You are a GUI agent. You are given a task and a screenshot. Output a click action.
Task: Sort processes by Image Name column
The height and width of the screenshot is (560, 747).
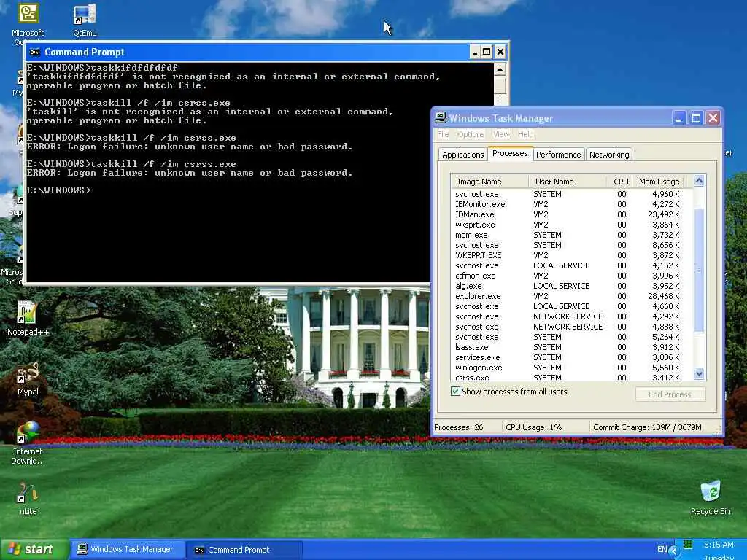tap(489, 182)
